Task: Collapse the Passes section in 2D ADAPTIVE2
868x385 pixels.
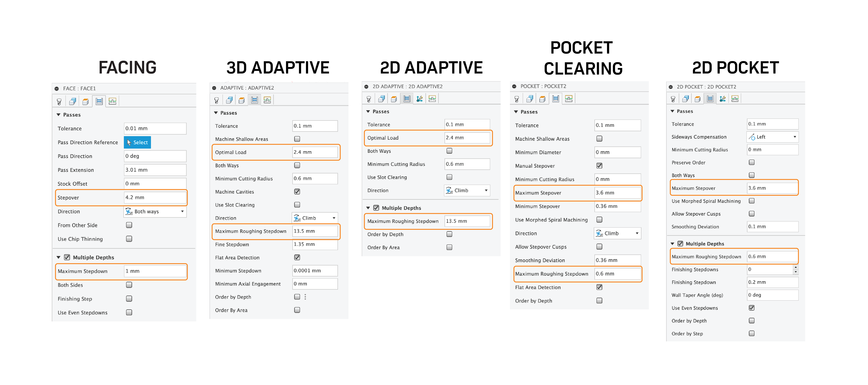Action: tap(368, 112)
